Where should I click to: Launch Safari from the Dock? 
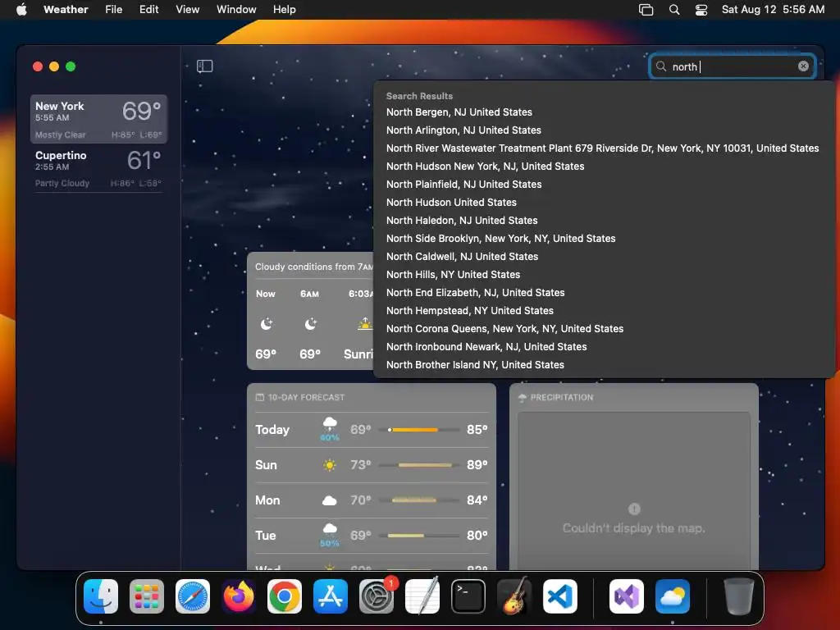click(193, 596)
